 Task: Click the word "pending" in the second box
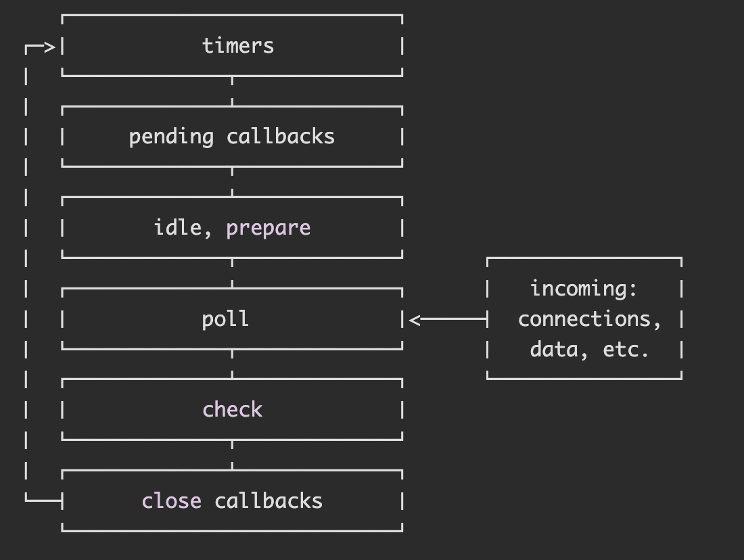(171, 137)
